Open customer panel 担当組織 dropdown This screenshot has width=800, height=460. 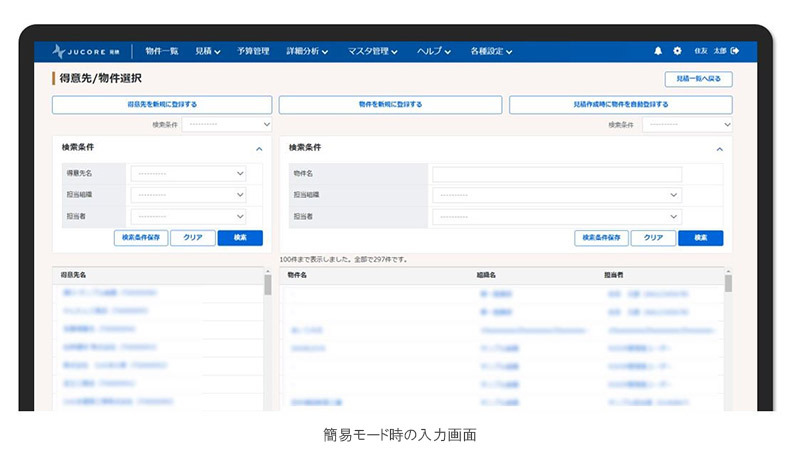click(188, 195)
